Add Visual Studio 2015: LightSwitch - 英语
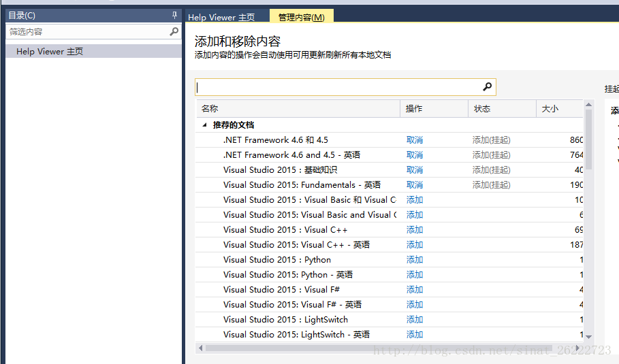The image size is (619, 364). tap(415, 335)
